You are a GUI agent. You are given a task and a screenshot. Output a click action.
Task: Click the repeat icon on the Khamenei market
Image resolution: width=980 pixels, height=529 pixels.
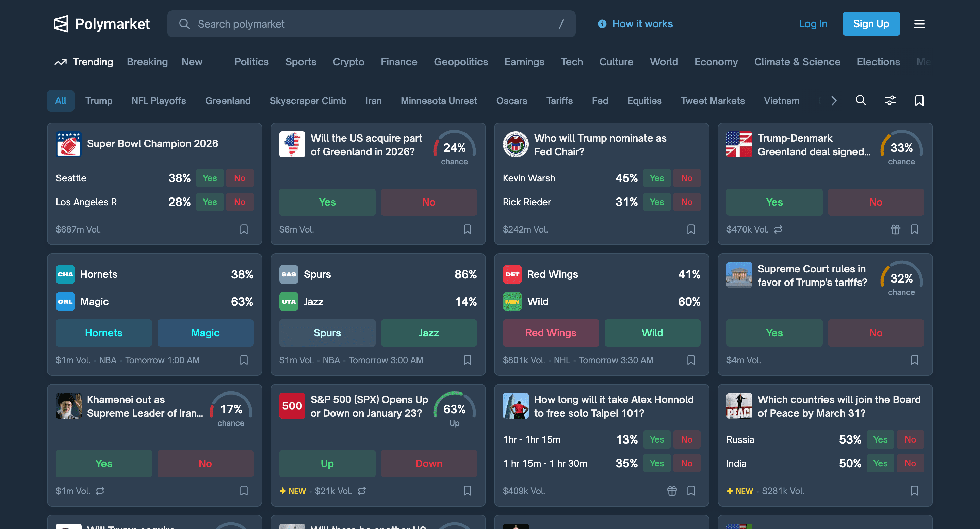pos(100,491)
